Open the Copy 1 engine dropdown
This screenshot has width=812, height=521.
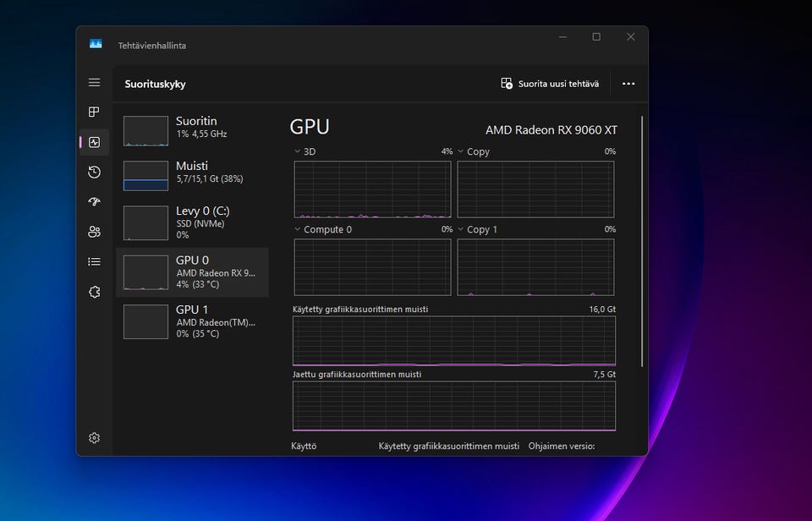[460, 229]
